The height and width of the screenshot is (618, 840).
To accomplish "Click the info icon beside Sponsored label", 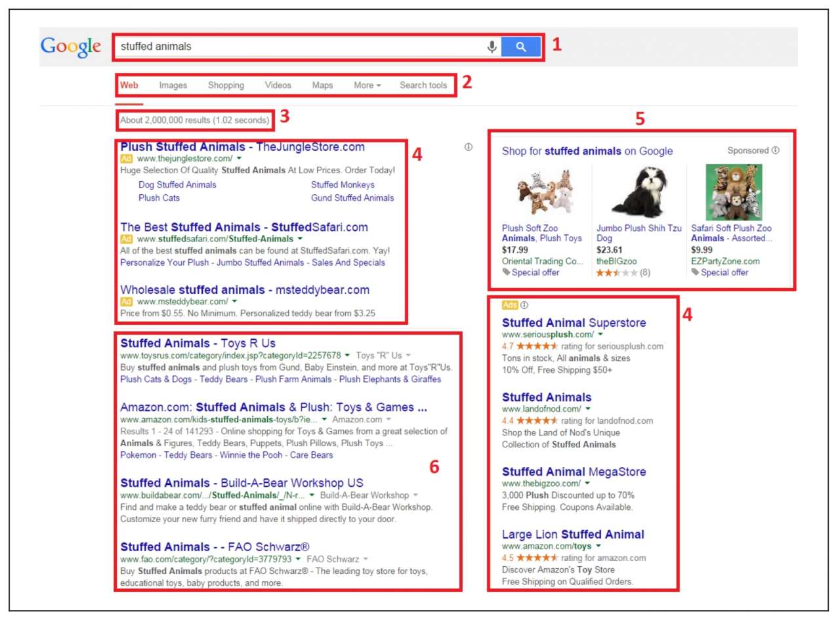I will click(x=776, y=150).
